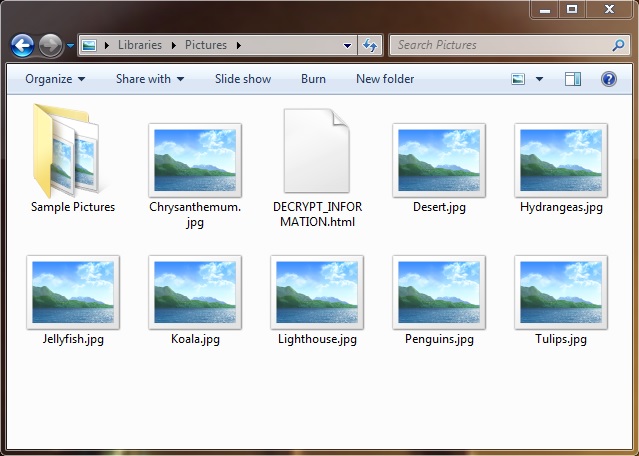The width and height of the screenshot is (639, 456).
Task: Change your view icon button
Action: click(518, 79)
